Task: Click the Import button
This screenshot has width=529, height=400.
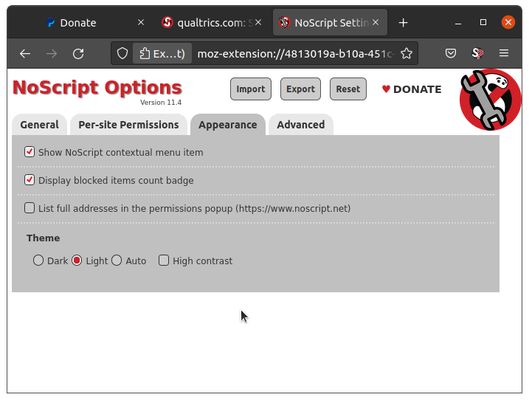Action: click(x=251, y=89)
